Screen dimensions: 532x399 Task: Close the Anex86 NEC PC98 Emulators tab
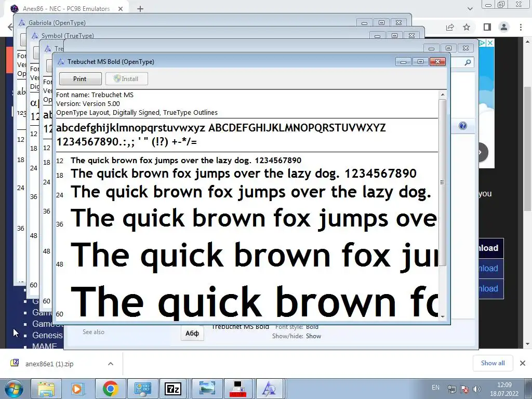click(x=121, y=9)
